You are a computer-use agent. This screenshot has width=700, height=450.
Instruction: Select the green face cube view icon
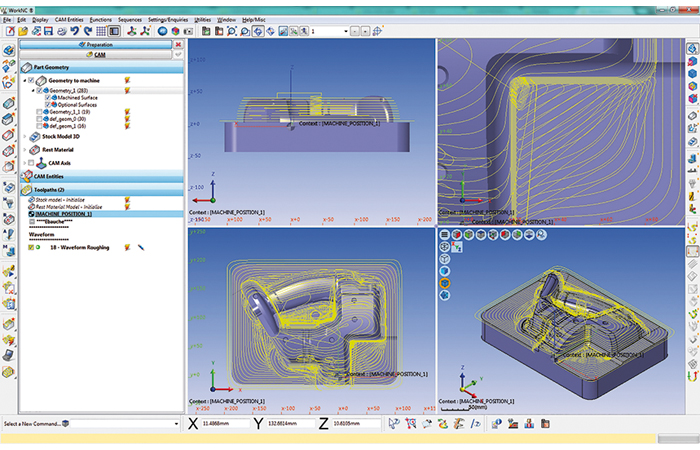pos(468,235)
